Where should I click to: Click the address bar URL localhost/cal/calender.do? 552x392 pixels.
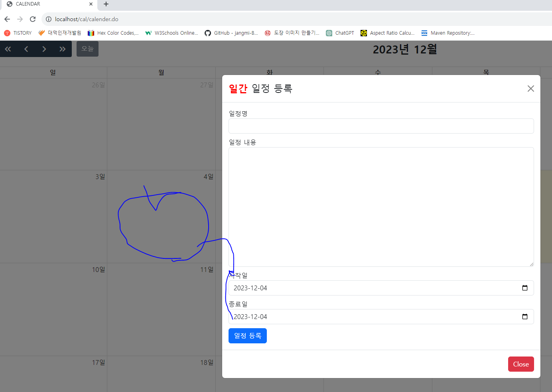[87, 19]
